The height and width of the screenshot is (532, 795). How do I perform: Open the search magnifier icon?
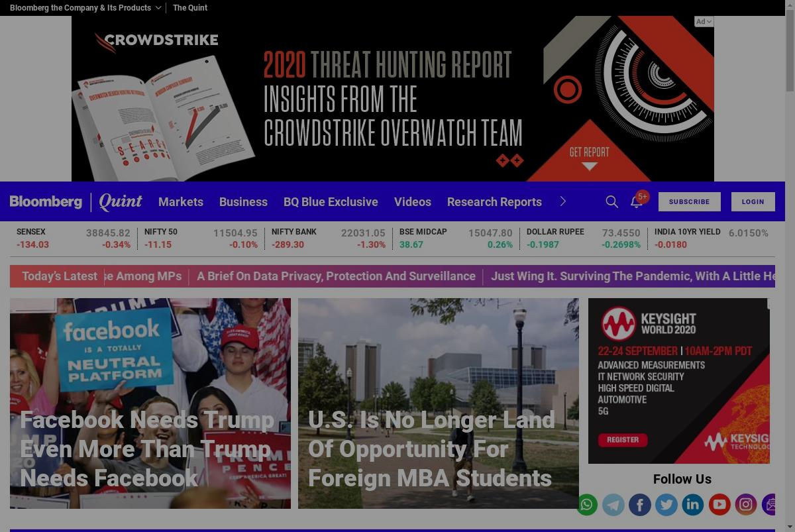pos(611,201)
